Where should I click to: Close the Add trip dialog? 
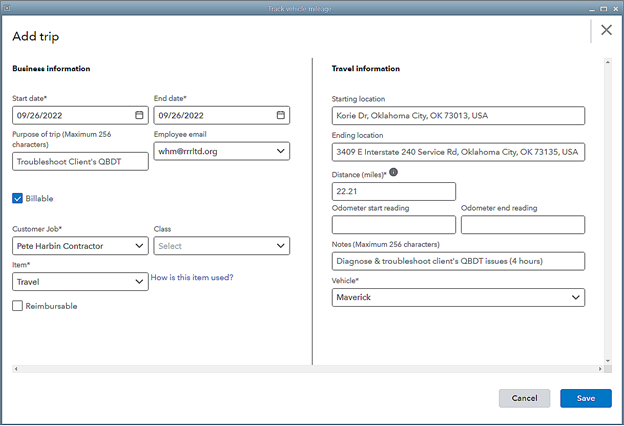[x=605, y=30]
